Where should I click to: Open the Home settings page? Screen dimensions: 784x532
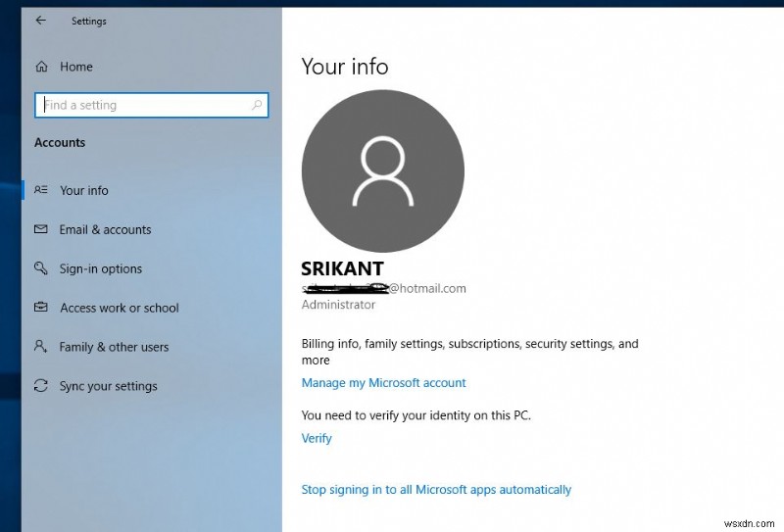(x=76, y=67)
